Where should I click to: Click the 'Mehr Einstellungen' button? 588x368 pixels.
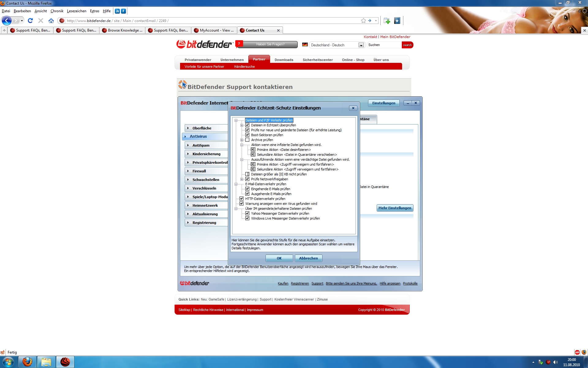[395, 208]
